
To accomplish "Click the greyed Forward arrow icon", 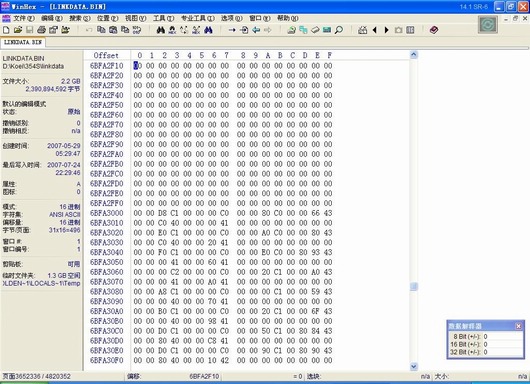I will point(268,30).
